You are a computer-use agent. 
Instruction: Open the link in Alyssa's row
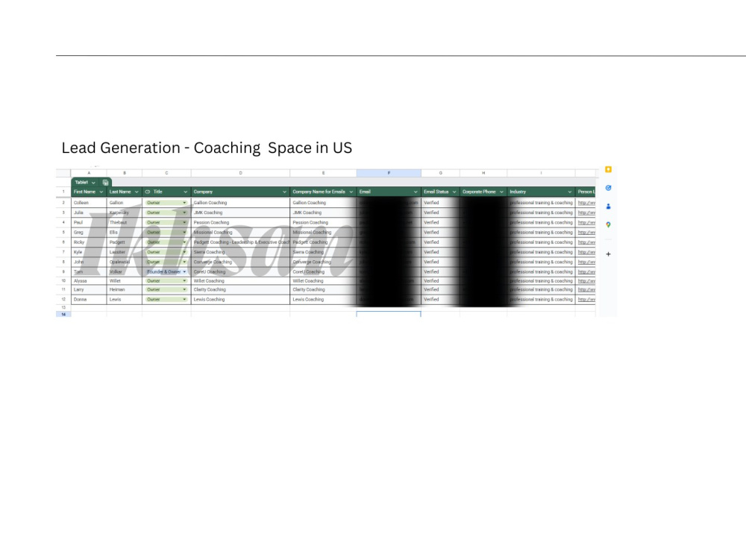586,281
